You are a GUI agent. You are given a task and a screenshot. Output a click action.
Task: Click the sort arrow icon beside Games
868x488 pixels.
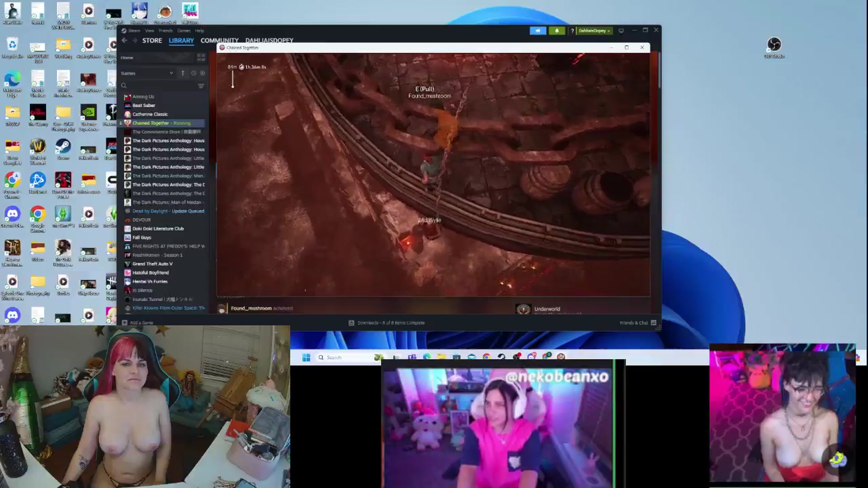183,73
